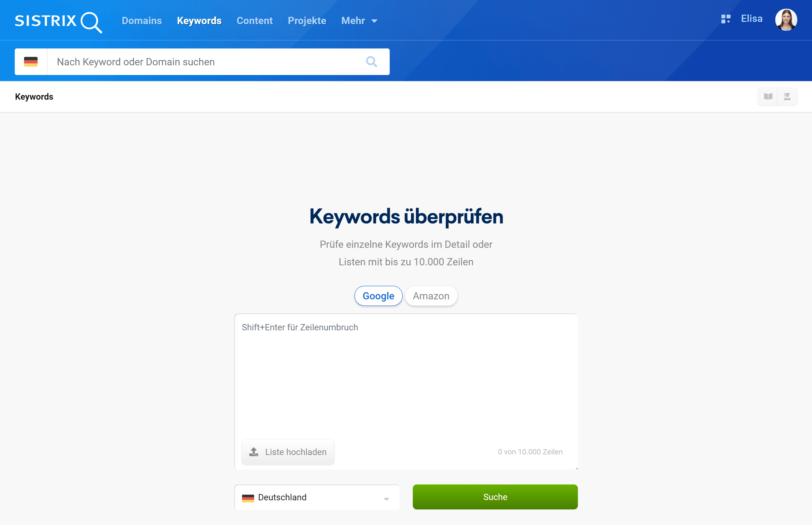The image size is (812, 525).
Task: Click the Elisa username link
Action: [x=751, y=19]
